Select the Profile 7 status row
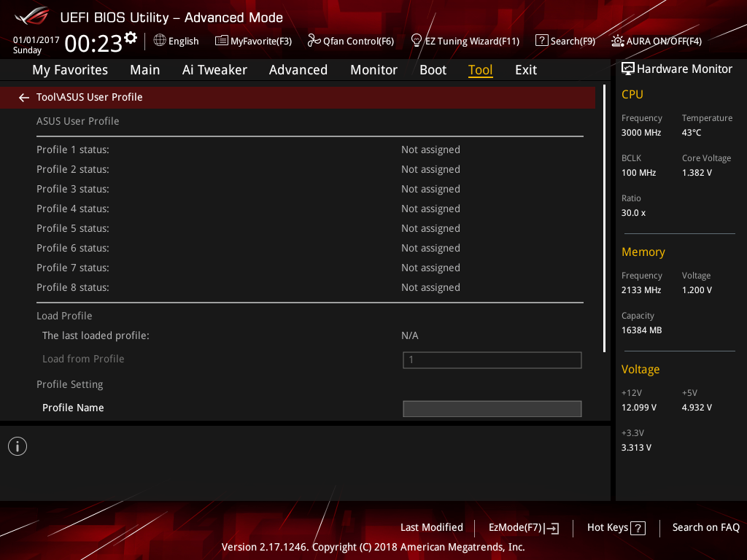Screen dimensions: 747x560 (309, 268)
